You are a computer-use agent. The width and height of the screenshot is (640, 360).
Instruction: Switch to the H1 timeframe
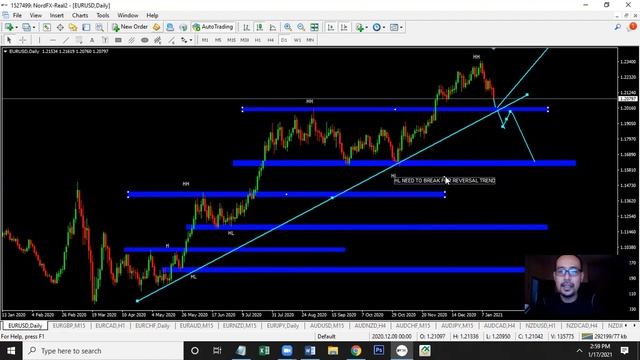pyautogui.click(x=258, y=40)
